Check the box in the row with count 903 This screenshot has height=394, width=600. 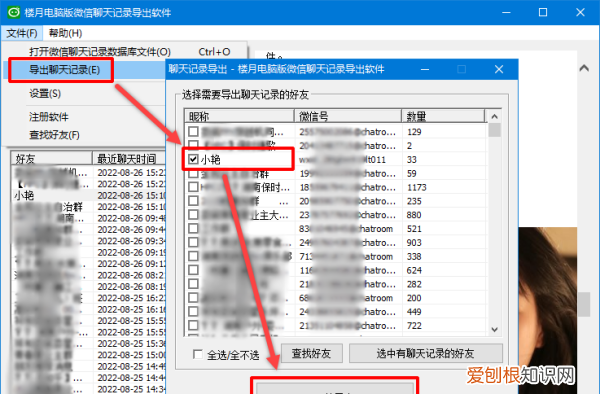click(x=193, y=242)
